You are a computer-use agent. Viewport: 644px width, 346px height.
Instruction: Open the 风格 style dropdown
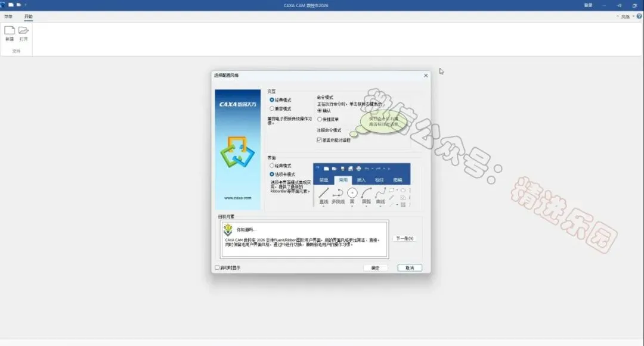(628, 17)
